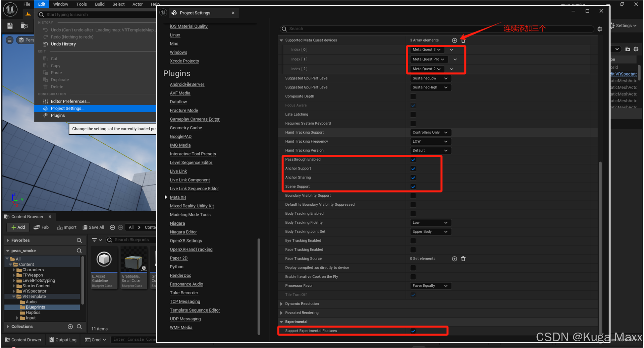
Task: Save current level using toolbar save icon
Action: pos(10,26)
